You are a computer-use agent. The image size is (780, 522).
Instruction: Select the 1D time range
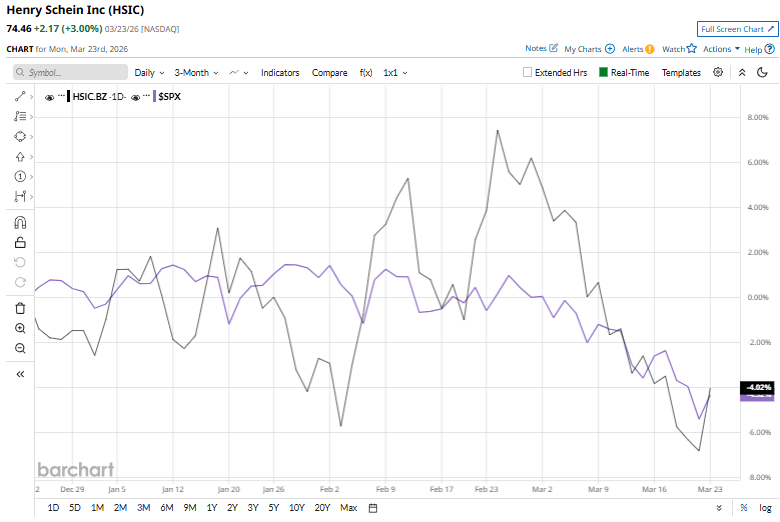click(x=53, y=508)
